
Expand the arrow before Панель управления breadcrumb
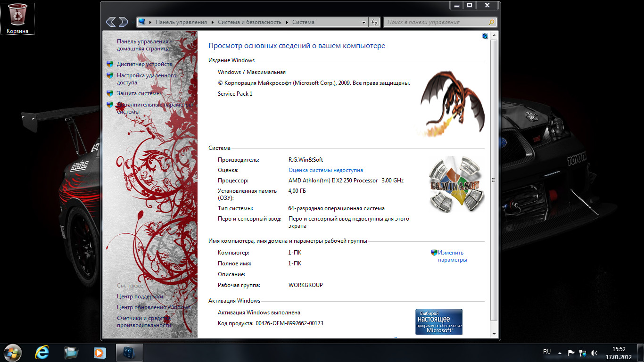pos(150,22)
